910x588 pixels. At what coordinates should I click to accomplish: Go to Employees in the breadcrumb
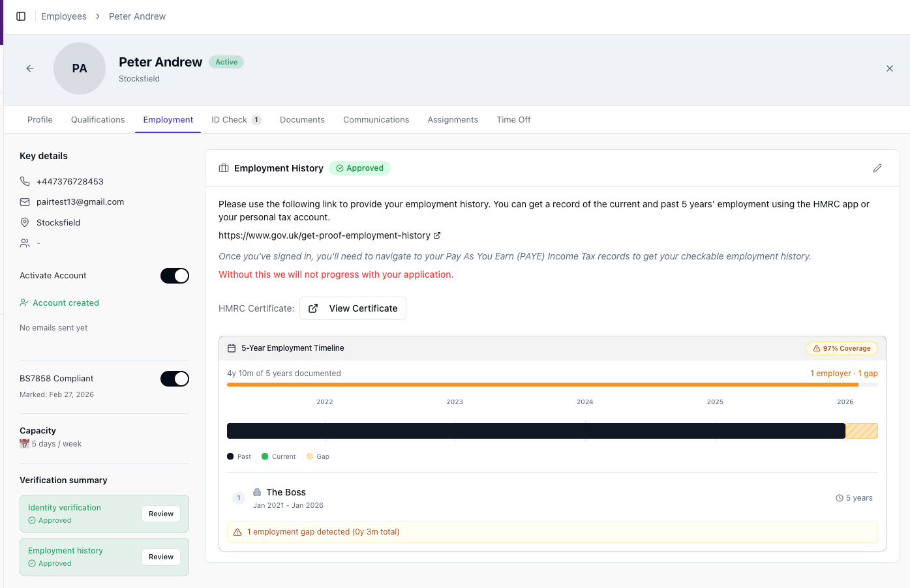(x=64, y=16)
